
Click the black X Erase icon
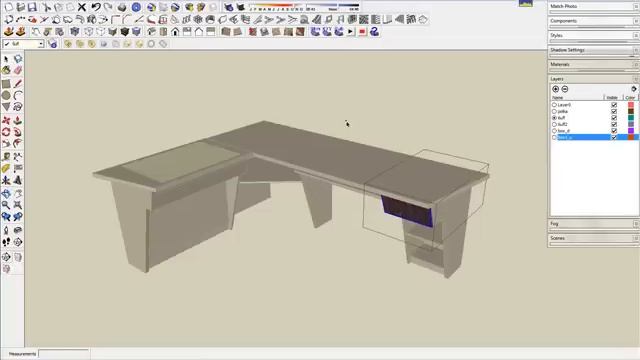(x=82, y=7)
